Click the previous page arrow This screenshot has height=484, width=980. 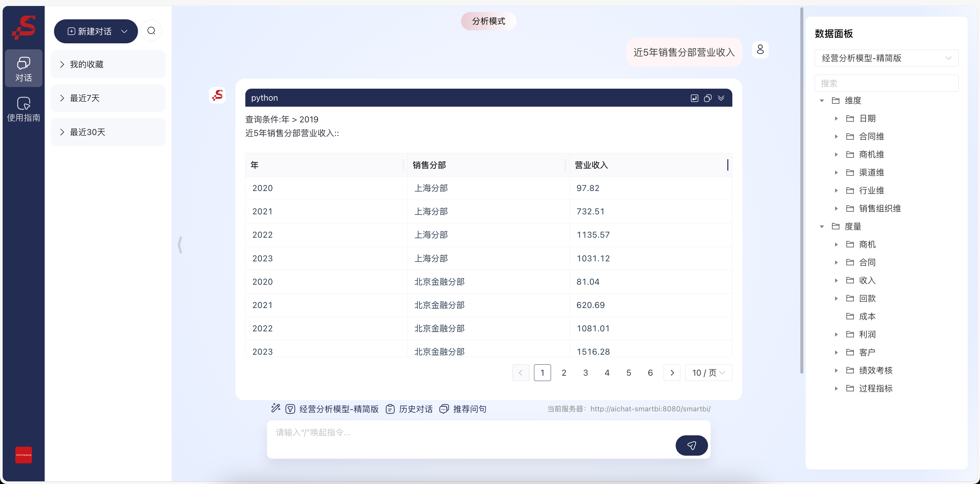coord(520,373)
